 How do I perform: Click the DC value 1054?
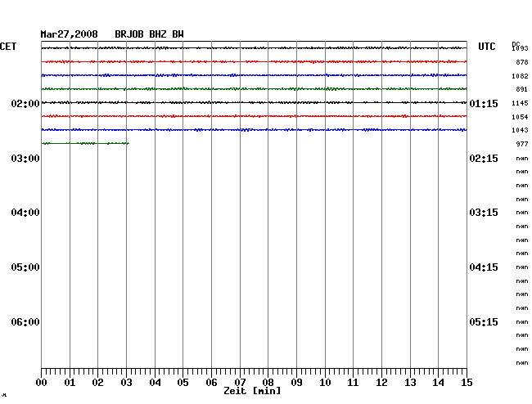(520, 117)
